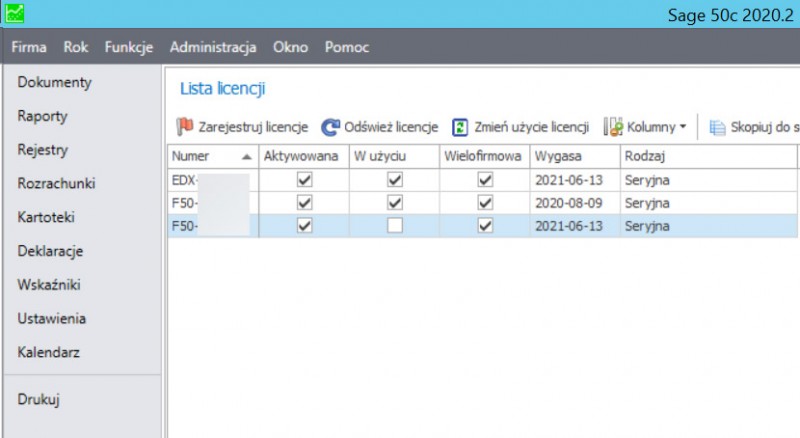This screenshot has height=438, width=800.
Task: Toggle Wielofirmowa checkbox in highlighted F50 row
Action: 485,226
